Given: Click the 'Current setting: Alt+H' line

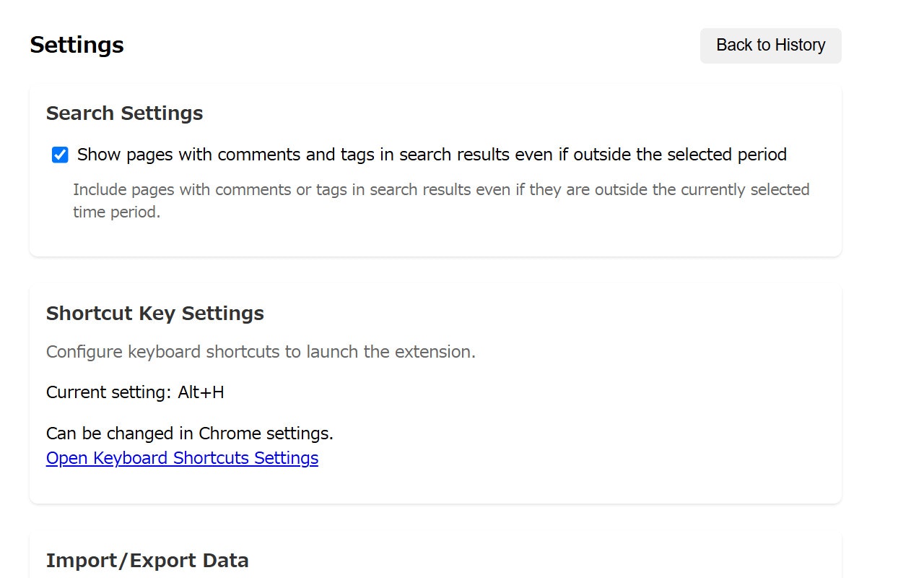Looking at the screenshot, I should point(135,392).
